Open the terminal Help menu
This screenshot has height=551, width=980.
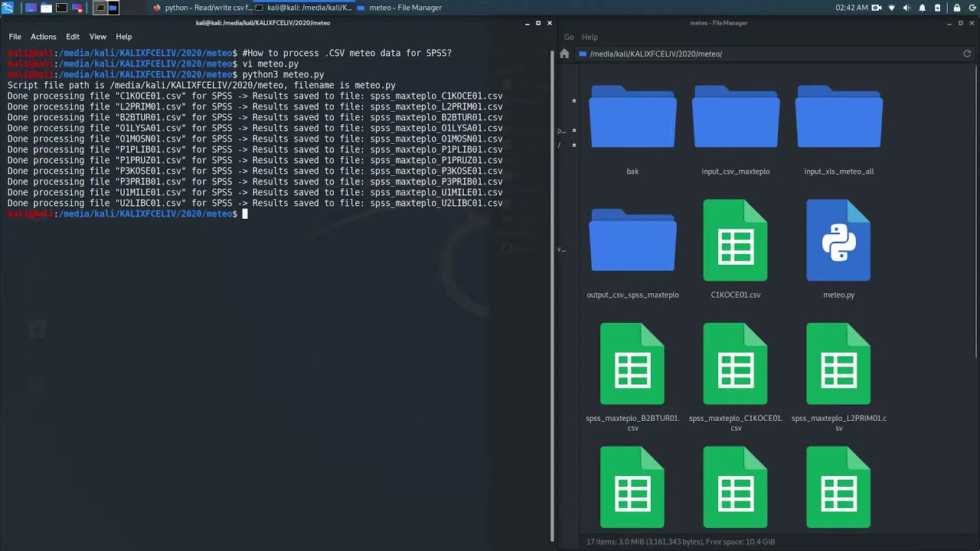(x=124, y=37)
